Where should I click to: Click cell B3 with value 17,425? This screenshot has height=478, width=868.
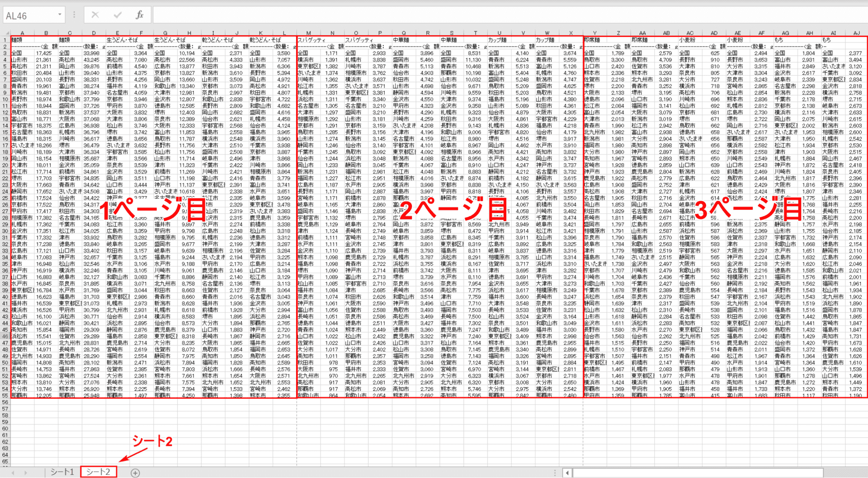coord(46,53)
